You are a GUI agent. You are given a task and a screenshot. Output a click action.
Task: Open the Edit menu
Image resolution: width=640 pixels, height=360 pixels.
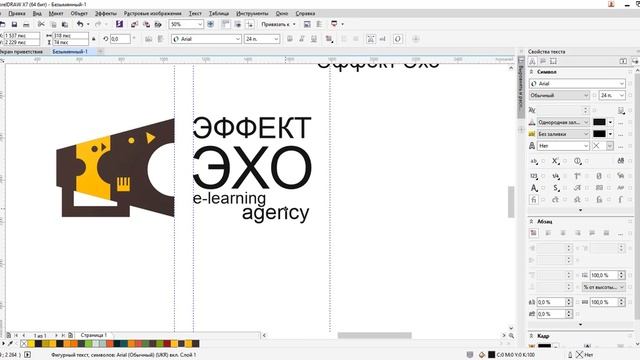pos(17,13)
